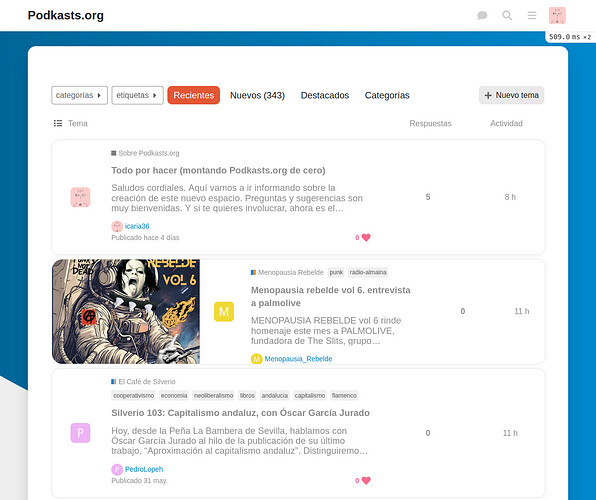Open the chat bubble icon in header
596x500 pixels.
(482, 15)
